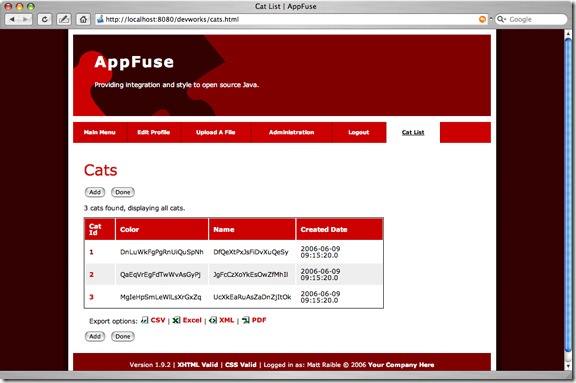
Task: Go to the Upload A File tab
Action: tap(216, 132)
